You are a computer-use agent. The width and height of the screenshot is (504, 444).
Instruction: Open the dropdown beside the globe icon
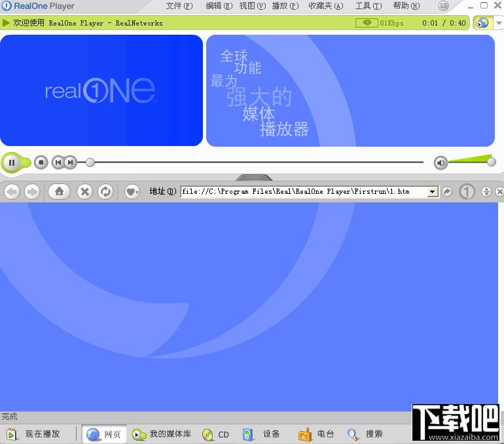coord(497,23)
